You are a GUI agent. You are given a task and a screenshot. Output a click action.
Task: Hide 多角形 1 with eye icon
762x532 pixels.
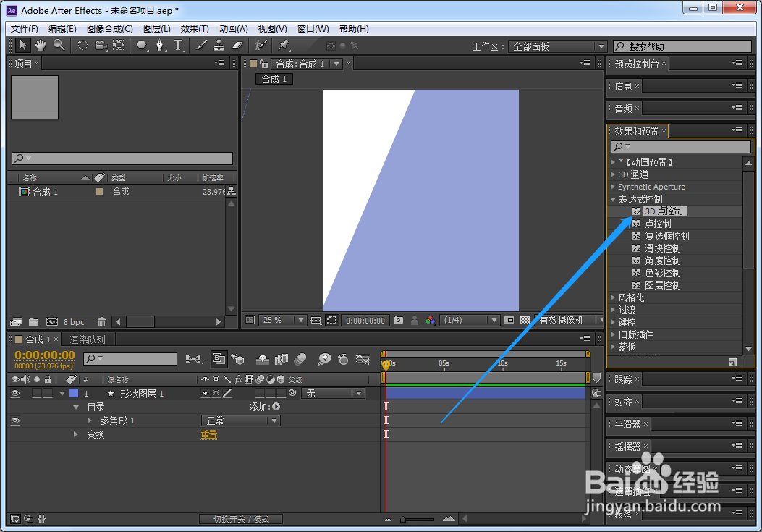pos(15,421)
